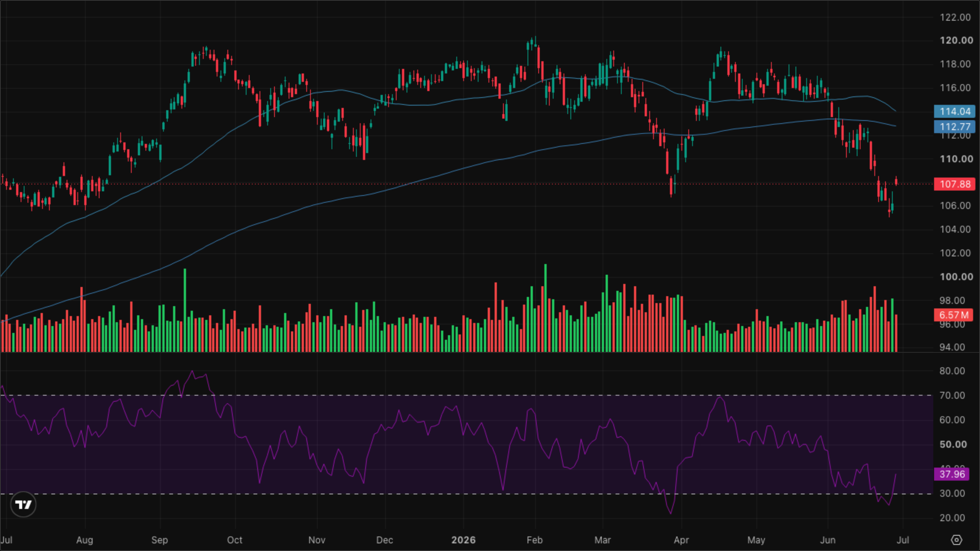Click the May label on time axis
980x551 pixels.
756,540
